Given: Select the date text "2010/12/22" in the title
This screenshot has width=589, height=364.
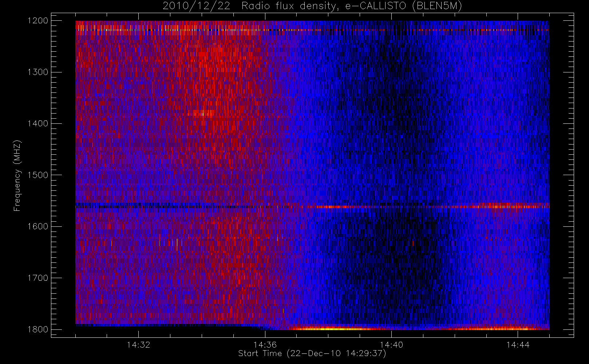Looking at the screenshot, I should [x=196, y=6].
